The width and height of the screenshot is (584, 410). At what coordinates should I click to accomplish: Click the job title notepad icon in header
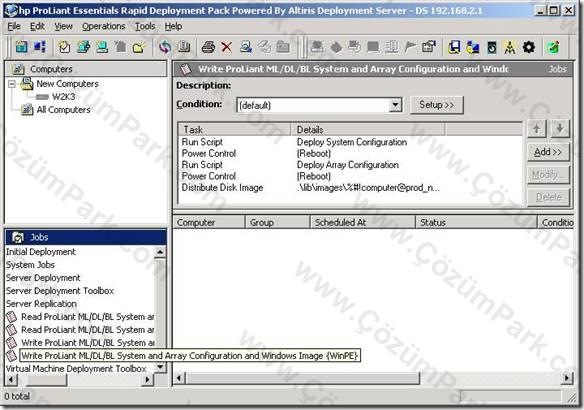(x=185, y=69)
